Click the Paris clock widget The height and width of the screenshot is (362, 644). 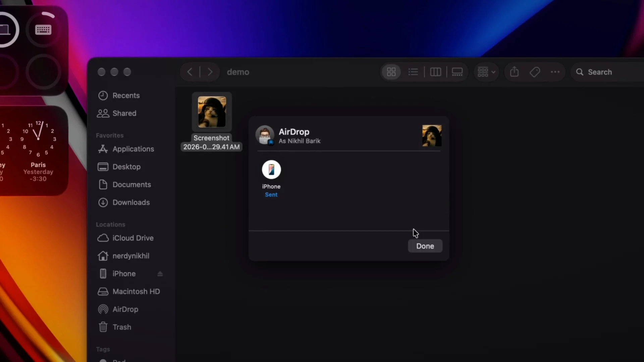[x=38, y=151]
